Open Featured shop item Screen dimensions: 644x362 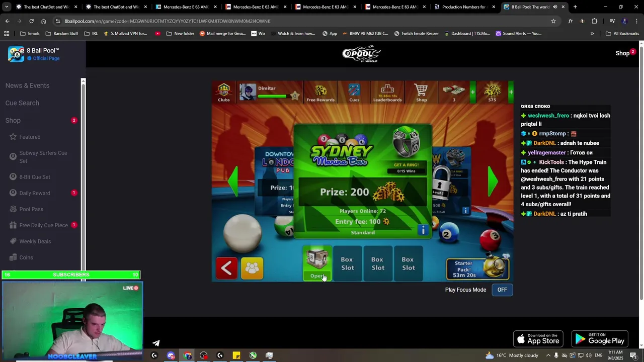(x=30, y=137)
